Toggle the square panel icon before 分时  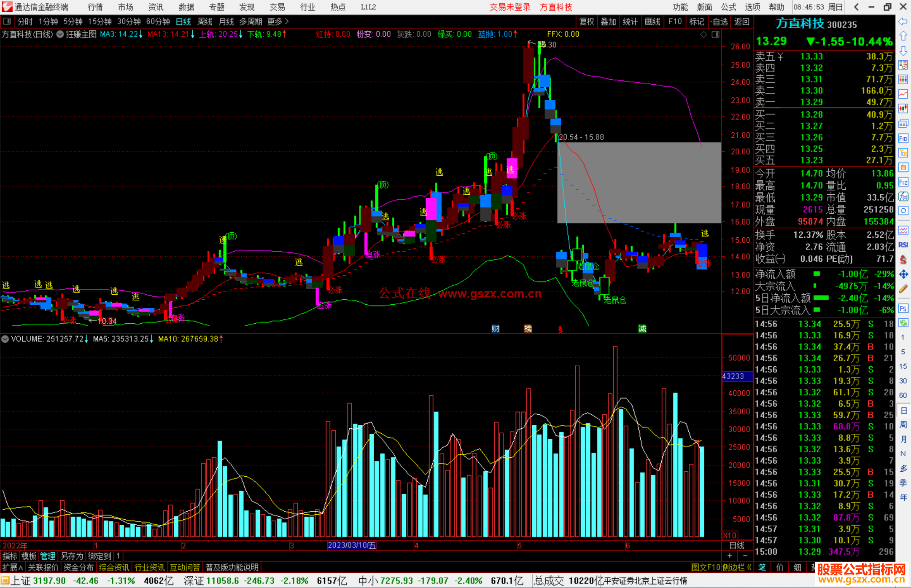point(7,21)
